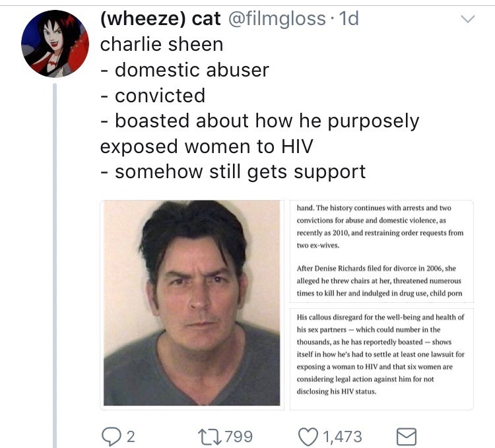Open the 1d timestamp permalink
The width and height of the screenshot is (495, 448).
(x=349, y=18)
